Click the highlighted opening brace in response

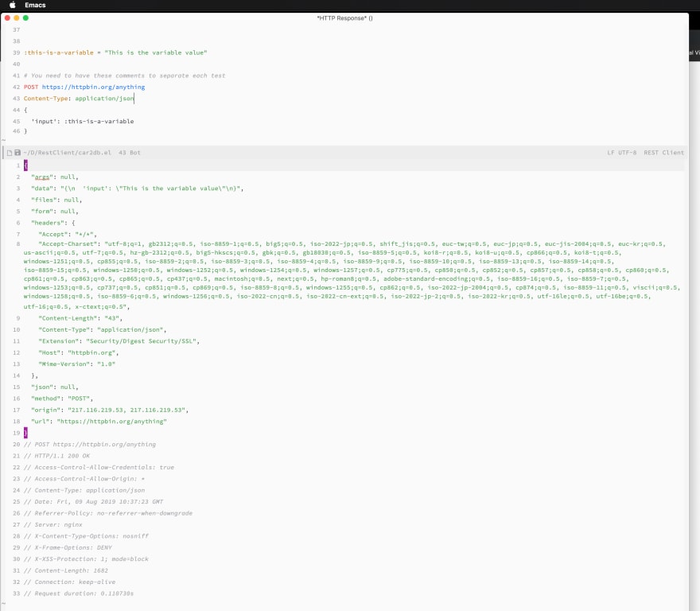point(25,165)
